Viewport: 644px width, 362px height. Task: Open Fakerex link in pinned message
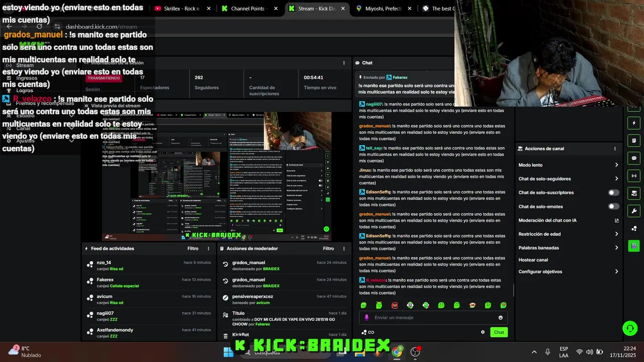click(400, 77)
